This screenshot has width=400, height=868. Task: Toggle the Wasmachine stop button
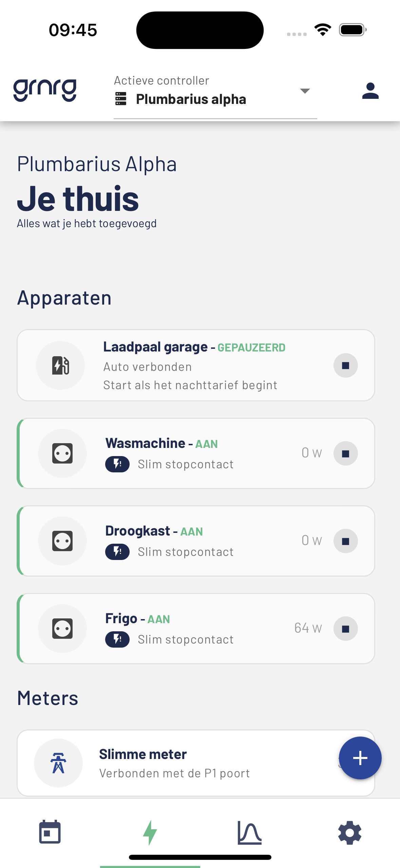point(345,453)
